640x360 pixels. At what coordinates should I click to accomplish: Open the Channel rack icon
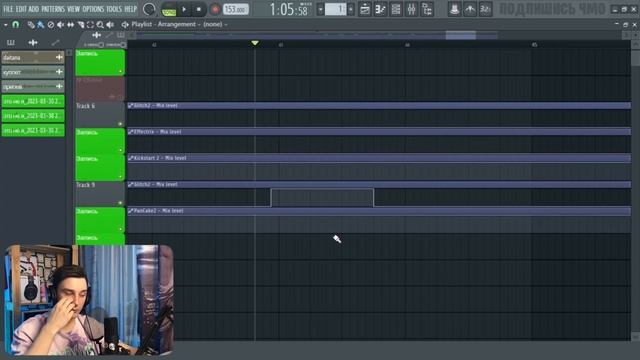396,9
